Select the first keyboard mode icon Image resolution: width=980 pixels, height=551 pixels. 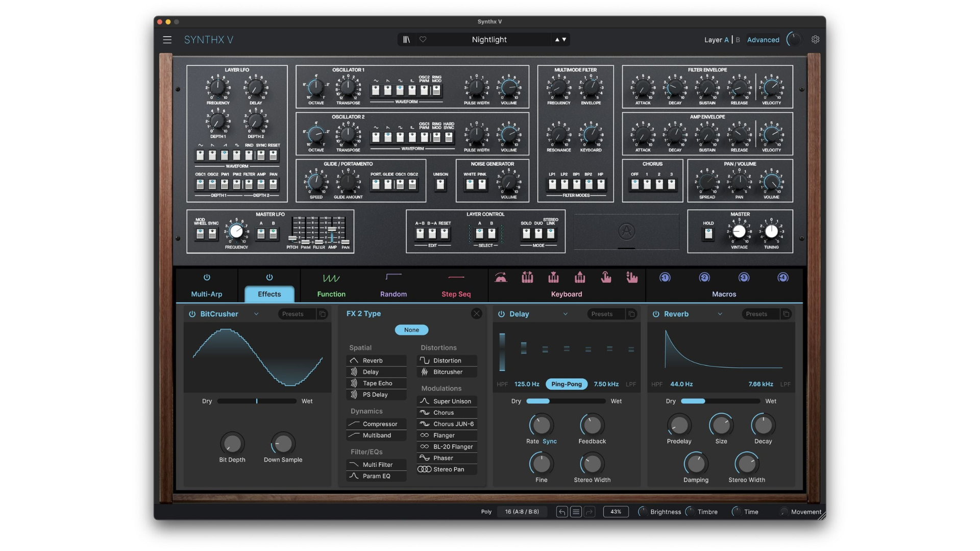coord(501,278)
